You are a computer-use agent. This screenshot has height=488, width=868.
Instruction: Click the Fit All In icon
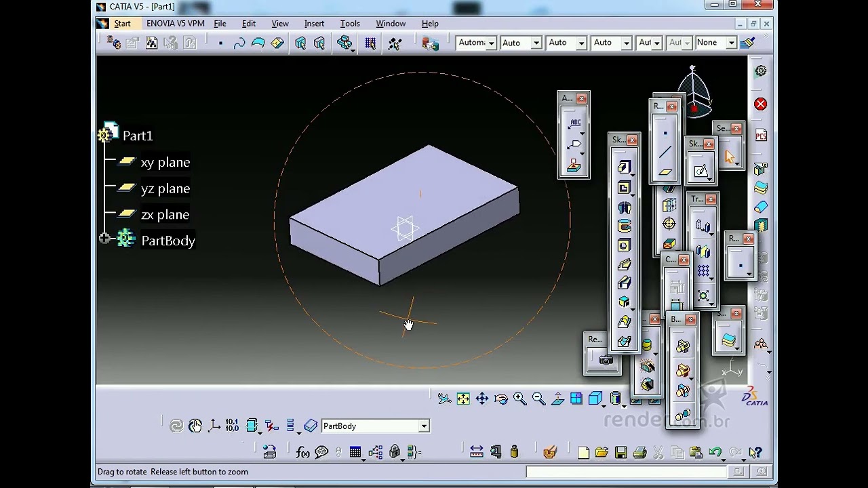[x=463, y=399]
